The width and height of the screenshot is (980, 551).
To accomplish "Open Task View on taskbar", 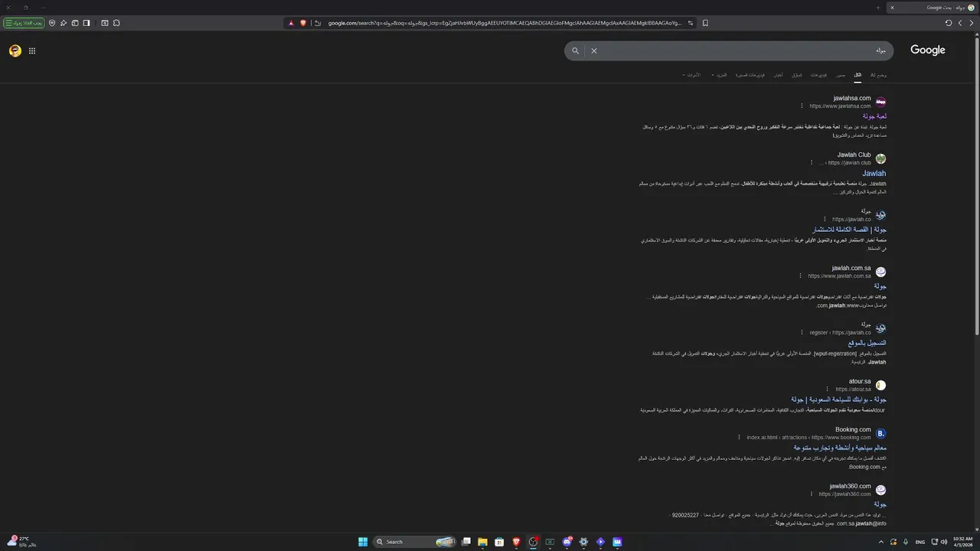I will click(465, 542).
